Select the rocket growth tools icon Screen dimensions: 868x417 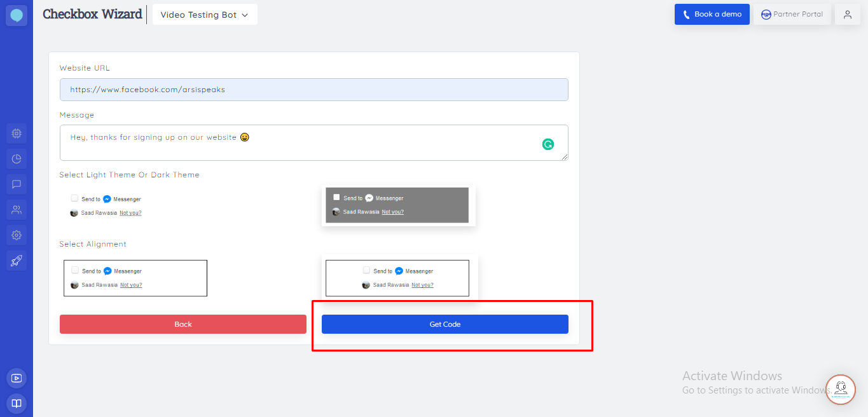pyautogui.click(x=17, y=261)
